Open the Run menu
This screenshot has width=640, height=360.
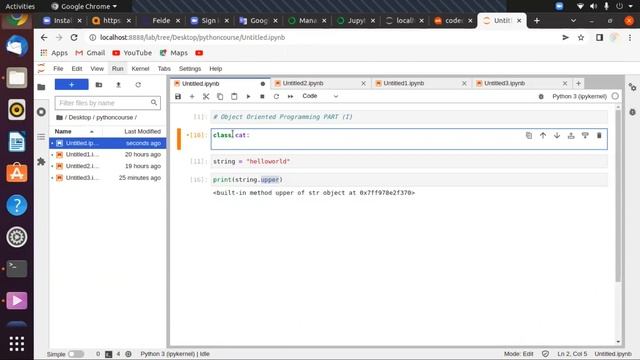point(118,69)
